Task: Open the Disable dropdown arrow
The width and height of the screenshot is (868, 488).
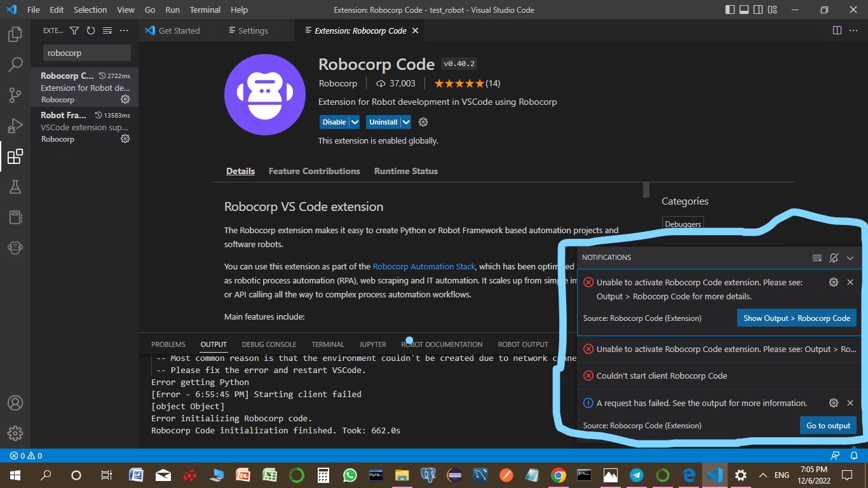Action: point(355,122)
